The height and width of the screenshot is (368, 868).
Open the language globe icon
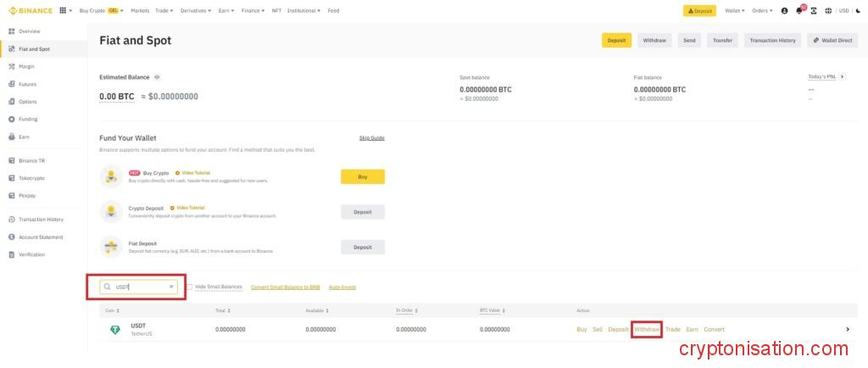tap(828, 11)
